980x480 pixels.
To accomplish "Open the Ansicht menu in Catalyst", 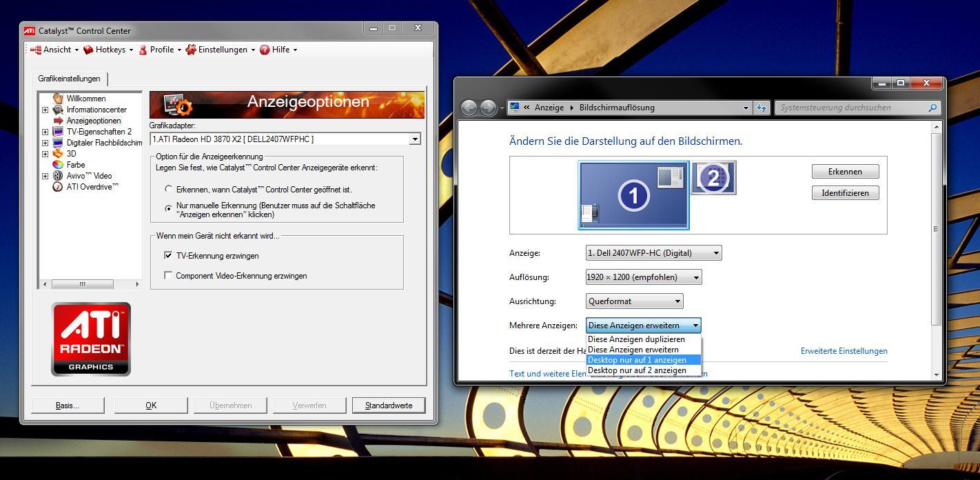I will click(x=54, y=50).
